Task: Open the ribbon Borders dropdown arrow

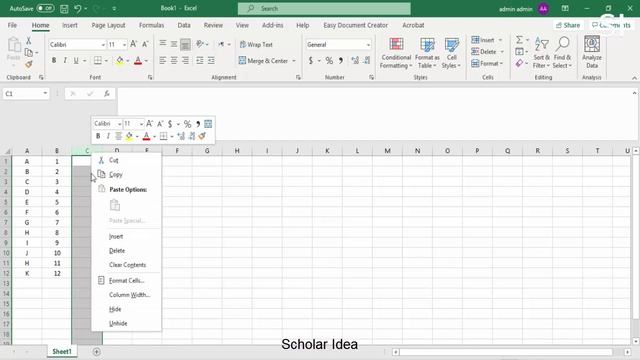Action: (106, 61)
